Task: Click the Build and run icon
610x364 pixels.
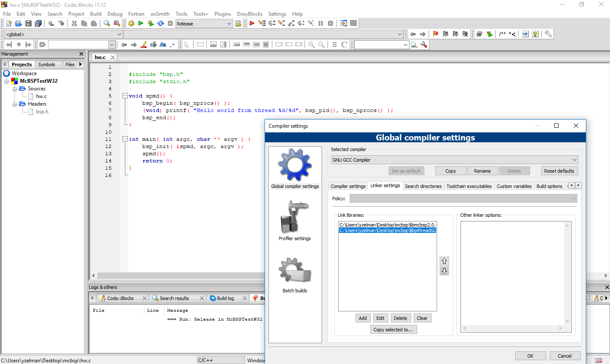Action: (150, 23)
